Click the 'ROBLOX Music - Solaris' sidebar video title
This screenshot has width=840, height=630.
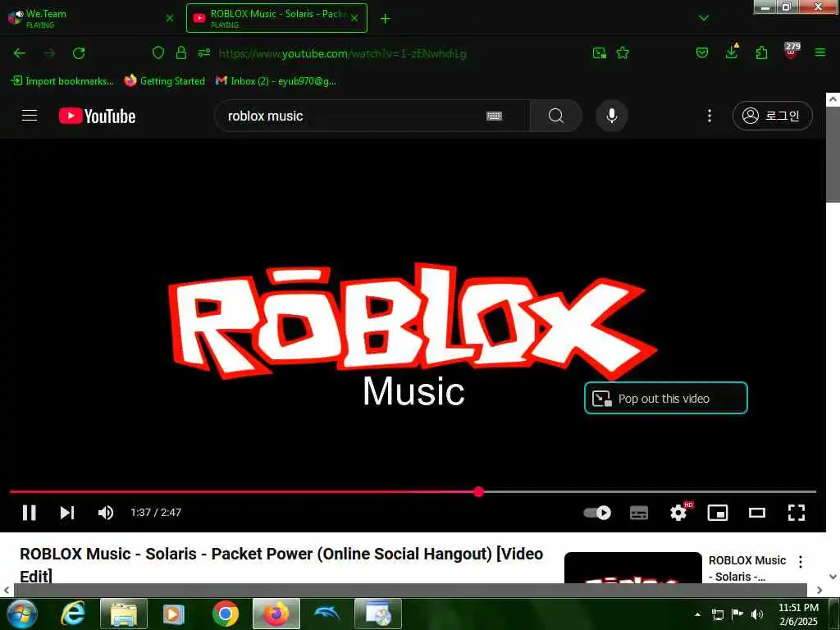pos(746,568)
